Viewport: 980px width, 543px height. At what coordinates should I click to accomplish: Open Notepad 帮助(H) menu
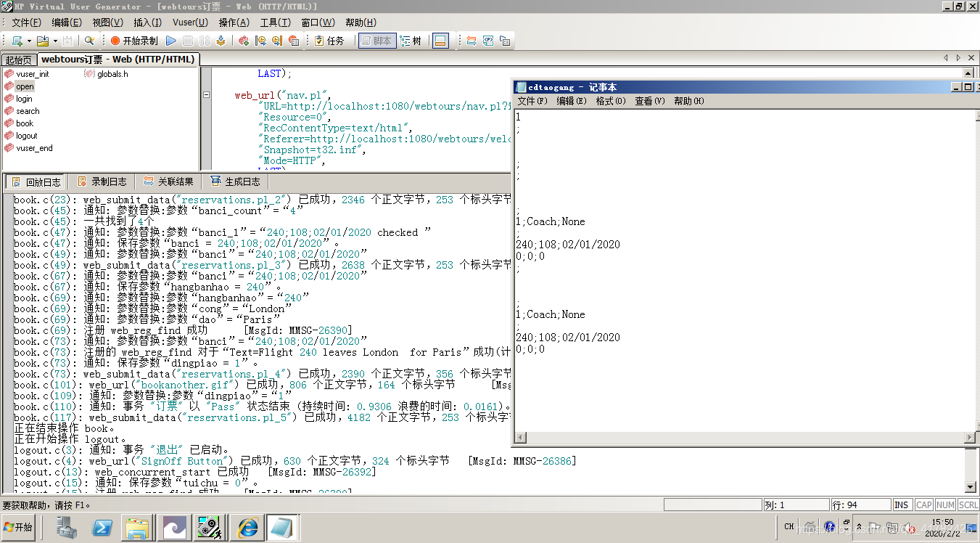click(689, 101)
